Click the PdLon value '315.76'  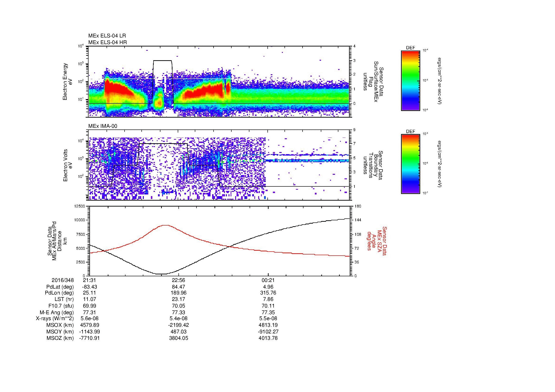click(x=268, y=293)
